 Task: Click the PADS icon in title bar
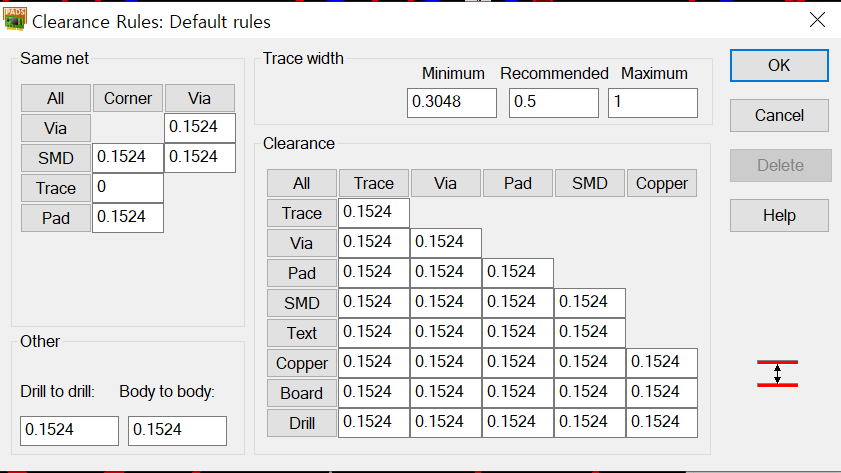(17, 20)
